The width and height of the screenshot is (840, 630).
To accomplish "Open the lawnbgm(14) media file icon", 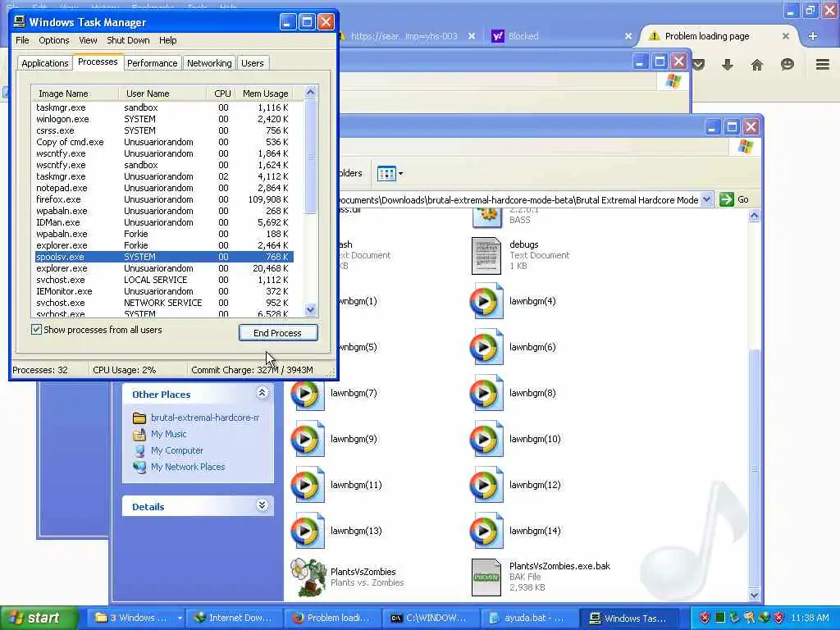I will tap(486, 531).
